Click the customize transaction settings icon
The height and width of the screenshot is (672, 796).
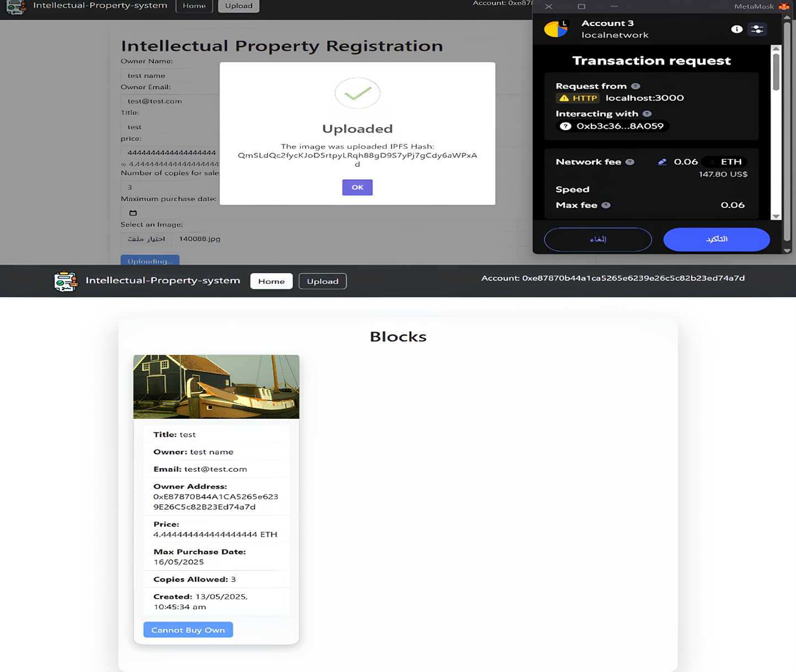coord(757,29)
